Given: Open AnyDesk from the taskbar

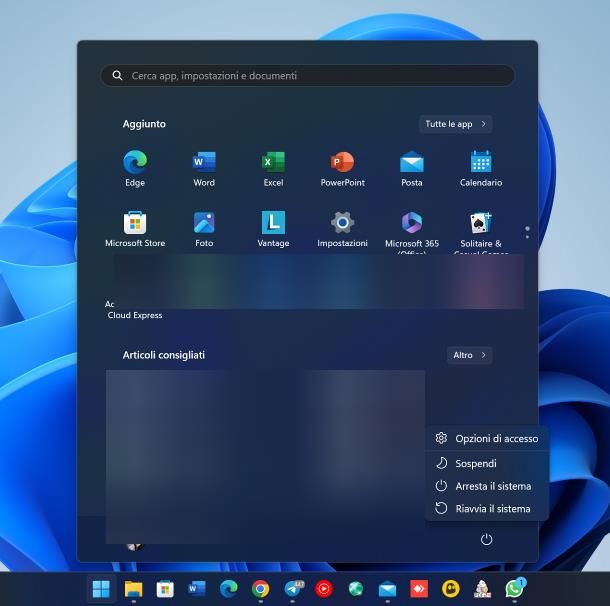Looking at the screenshot, I should pyautogui.click(x=419, y=589).
